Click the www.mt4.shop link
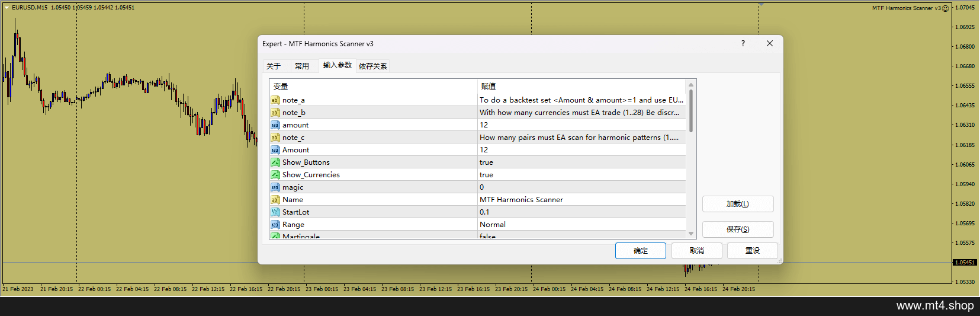The height and width of the screenshot is (316, 980). [x=935, y=306]
